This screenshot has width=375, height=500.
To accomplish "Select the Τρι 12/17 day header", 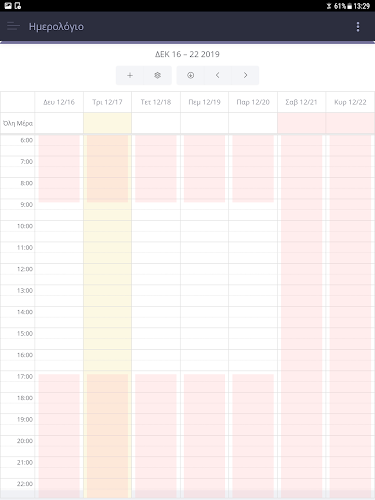I will [x=107, y=102].
